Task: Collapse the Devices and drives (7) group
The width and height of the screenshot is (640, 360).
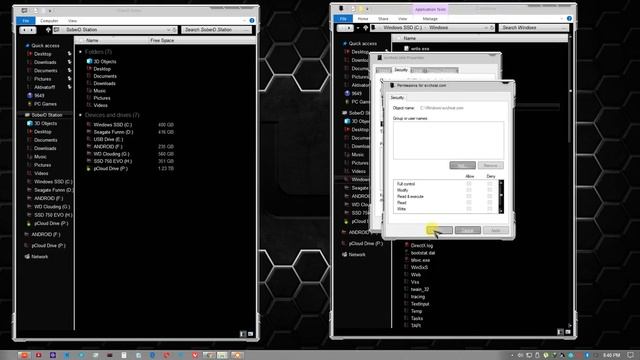Action: click(x=80, y=115)
